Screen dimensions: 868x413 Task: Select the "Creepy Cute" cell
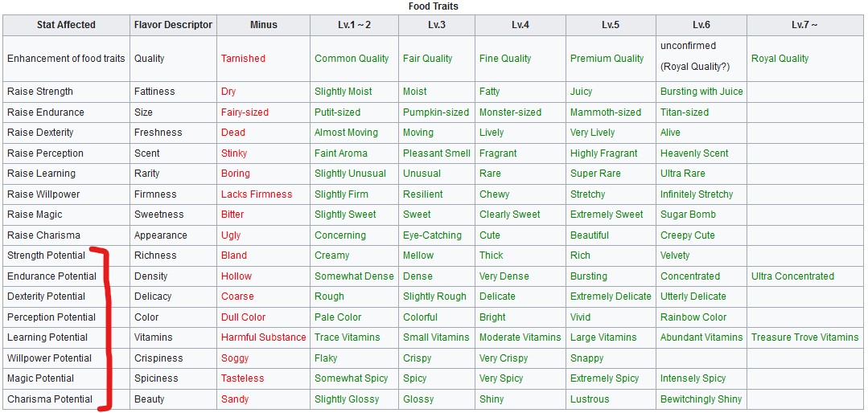click(688, 235)
